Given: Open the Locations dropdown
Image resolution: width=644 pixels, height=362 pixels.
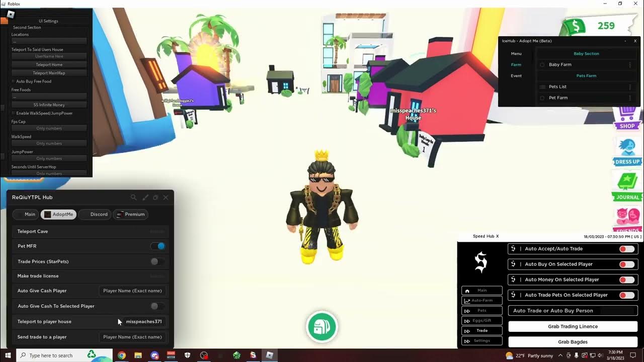Looking at the screenshot, I should pyautogui.click(x=49, y=41).
